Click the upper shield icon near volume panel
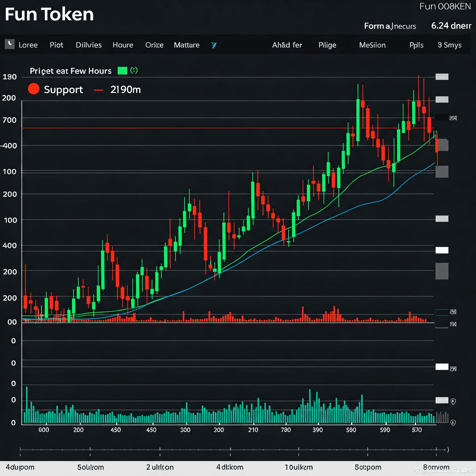The image size is (476, 476). 453,401
